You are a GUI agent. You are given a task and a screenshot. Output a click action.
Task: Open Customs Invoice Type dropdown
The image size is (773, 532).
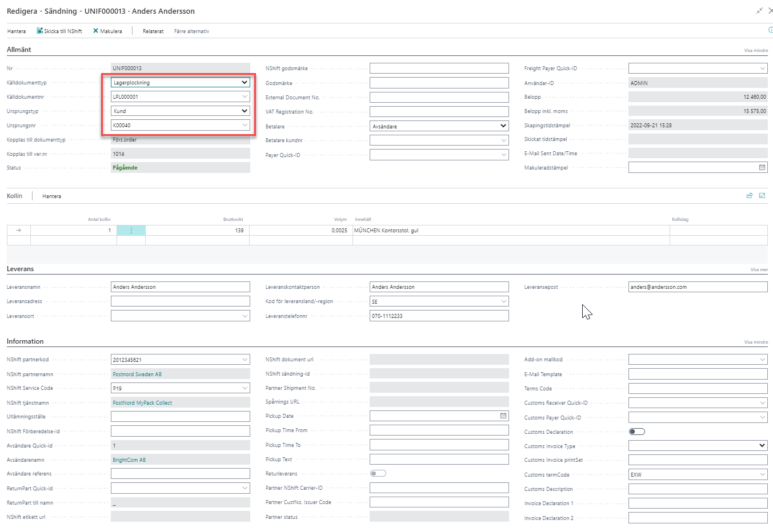[762, 445]
